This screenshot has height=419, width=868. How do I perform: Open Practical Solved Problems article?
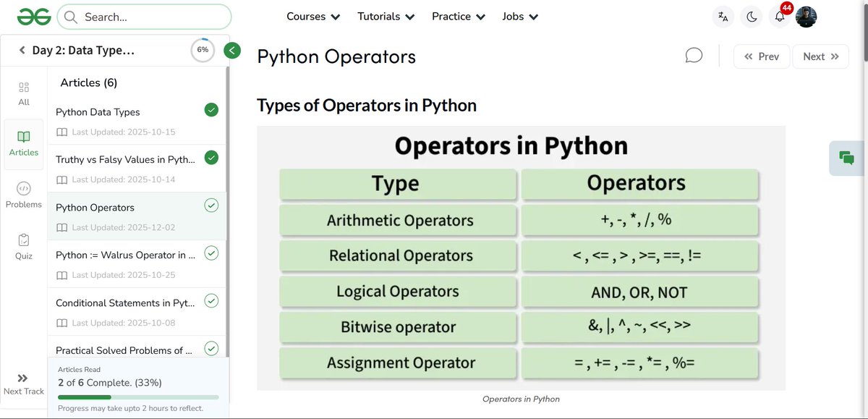124,351
